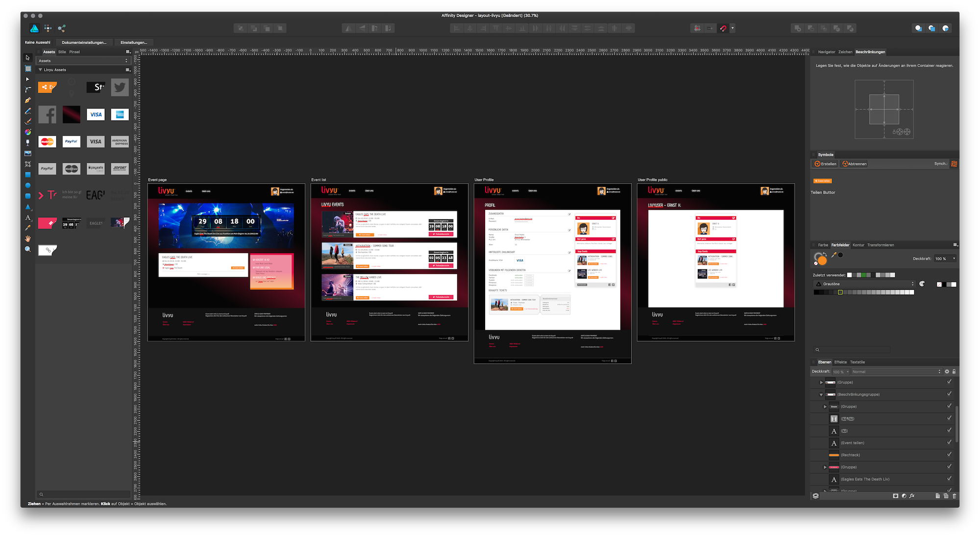Click the add adjustment layer icon
This screenshot has width=980, height=537.
coord(904,496)
